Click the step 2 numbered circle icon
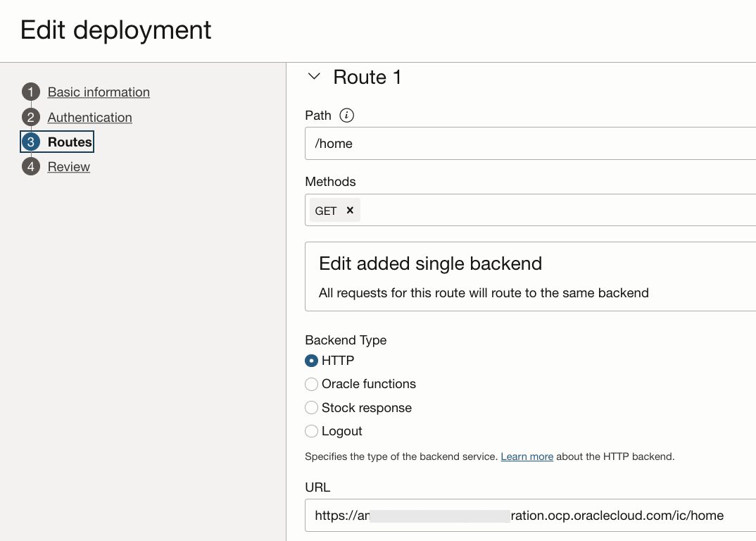Viewport: 756px width, 541px height. click(30, 117)
